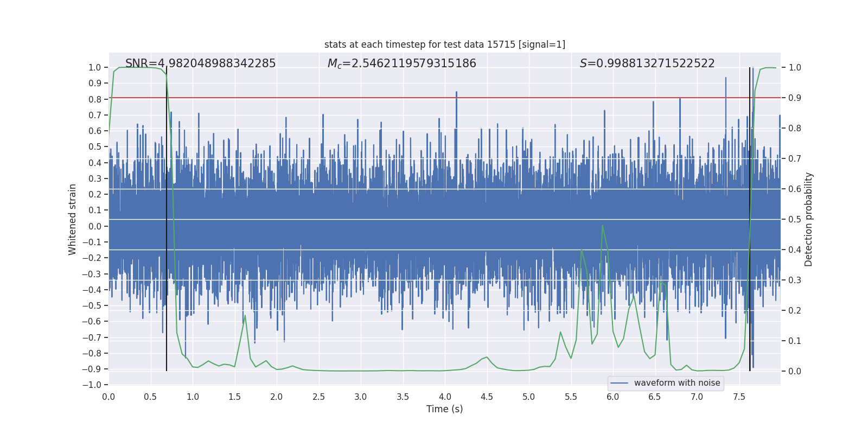This screenshot has height=434, width=868.
Task: Click the S=0.9988 annotation text
Action: (647, 63)
